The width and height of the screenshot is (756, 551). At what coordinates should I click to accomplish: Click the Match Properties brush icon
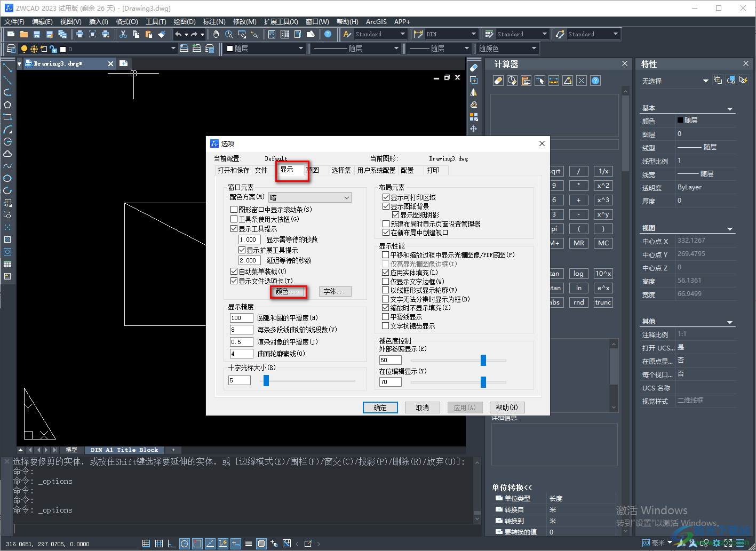click(x=162, y=34)
